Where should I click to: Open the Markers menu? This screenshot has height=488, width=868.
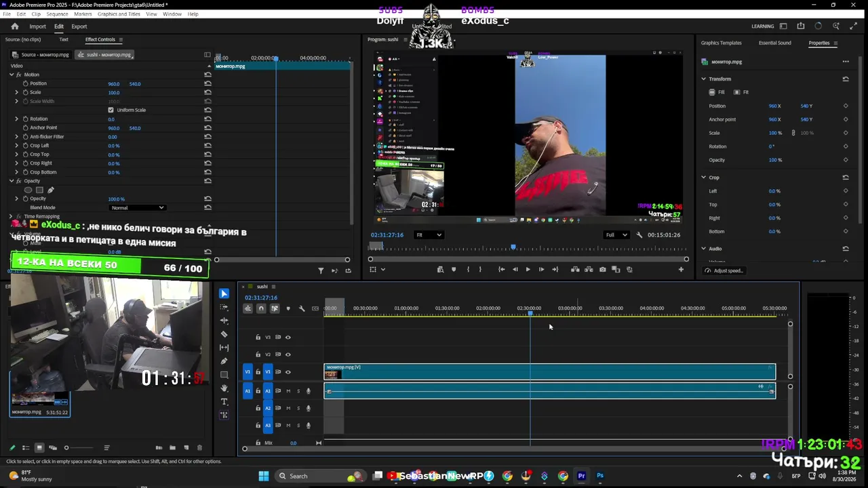pyautogui.click(x=83, y=14)
